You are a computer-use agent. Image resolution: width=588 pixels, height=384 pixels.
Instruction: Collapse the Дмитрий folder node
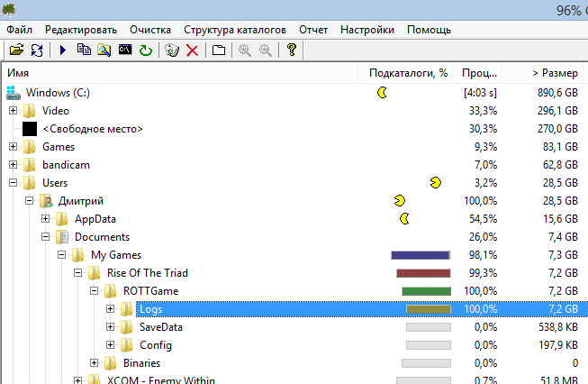pos(29,200)
